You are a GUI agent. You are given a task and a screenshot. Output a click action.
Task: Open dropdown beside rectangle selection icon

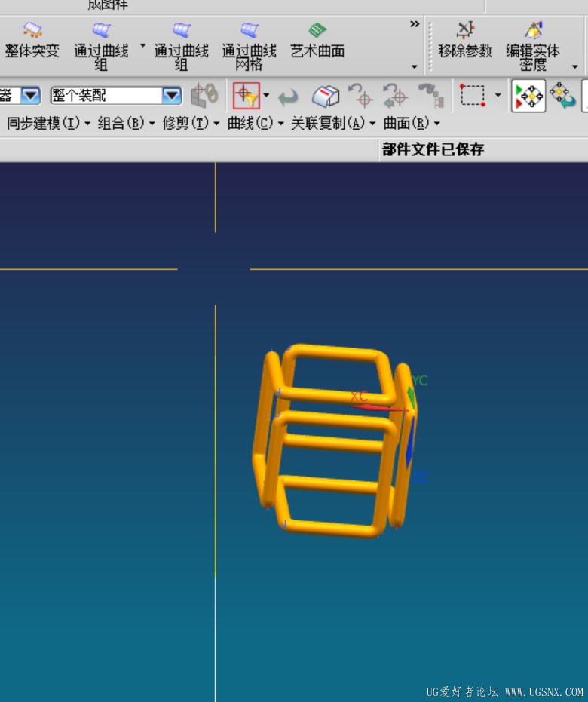(x=498, y=95)
